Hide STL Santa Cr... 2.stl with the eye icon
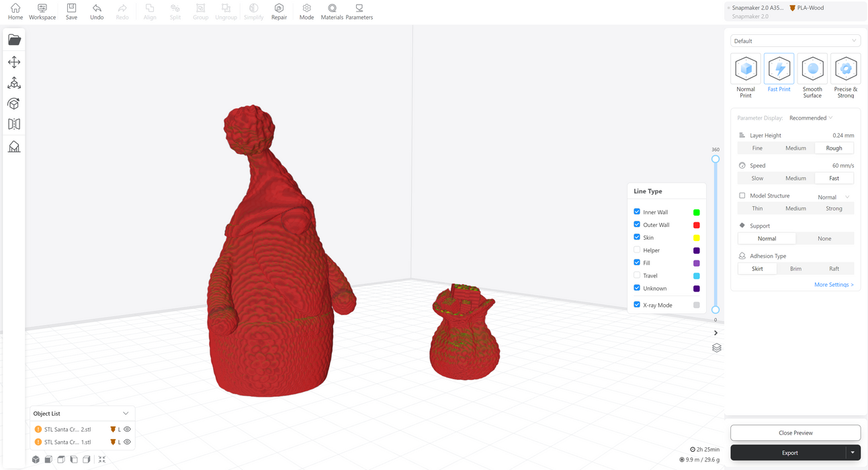 tap(127, 429)
